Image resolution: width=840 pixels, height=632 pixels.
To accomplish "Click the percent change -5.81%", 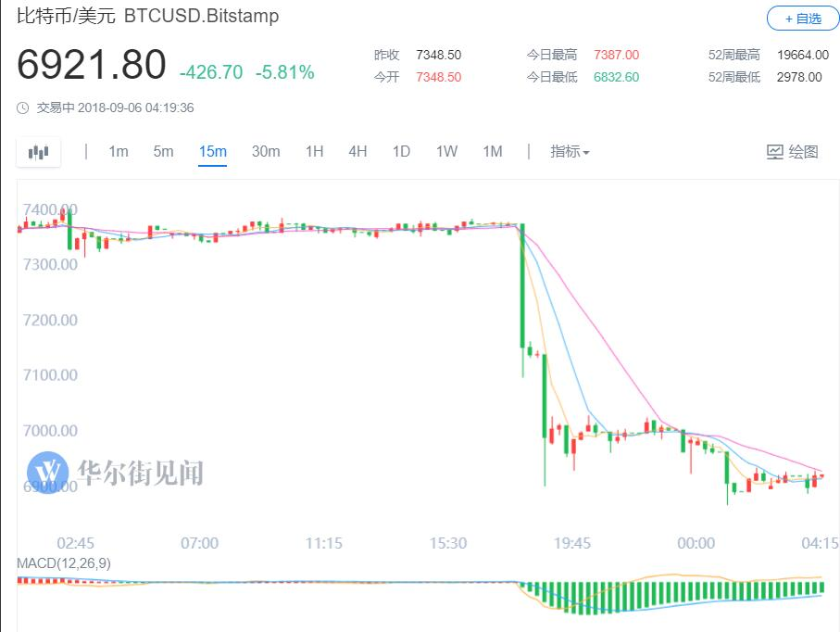I will tap(285, 72).
